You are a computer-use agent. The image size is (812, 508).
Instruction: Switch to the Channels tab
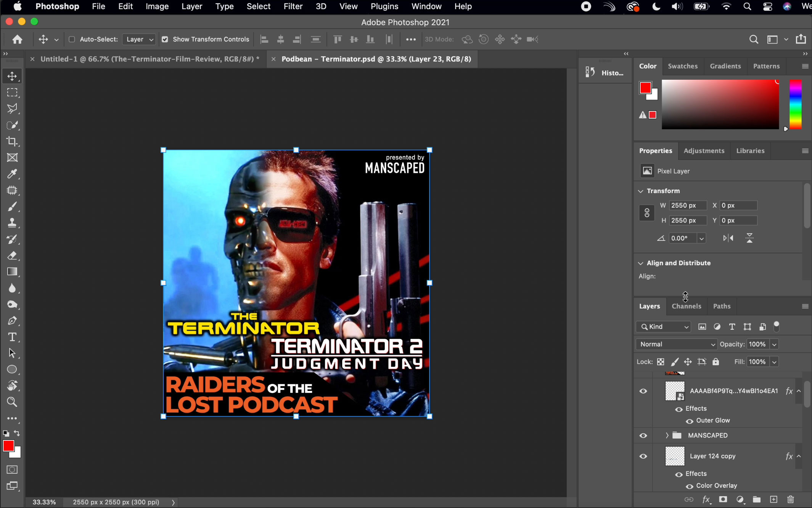[686, 306]
